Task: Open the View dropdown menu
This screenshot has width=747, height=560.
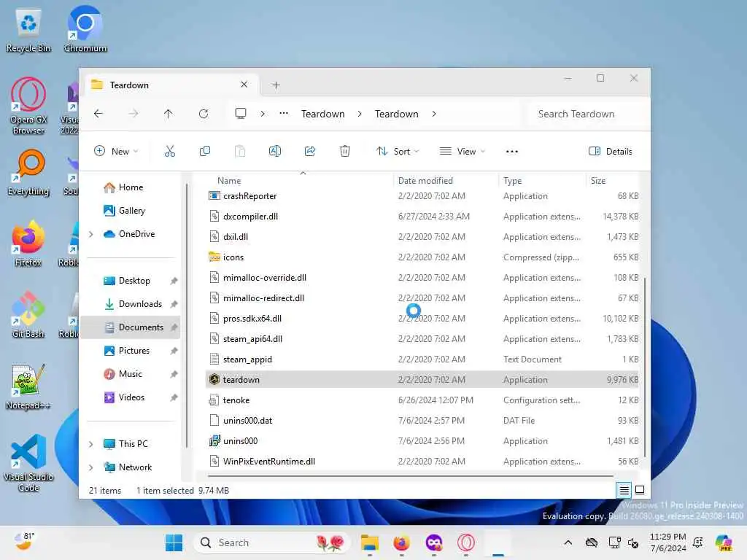Action: (x=462, y=152)
